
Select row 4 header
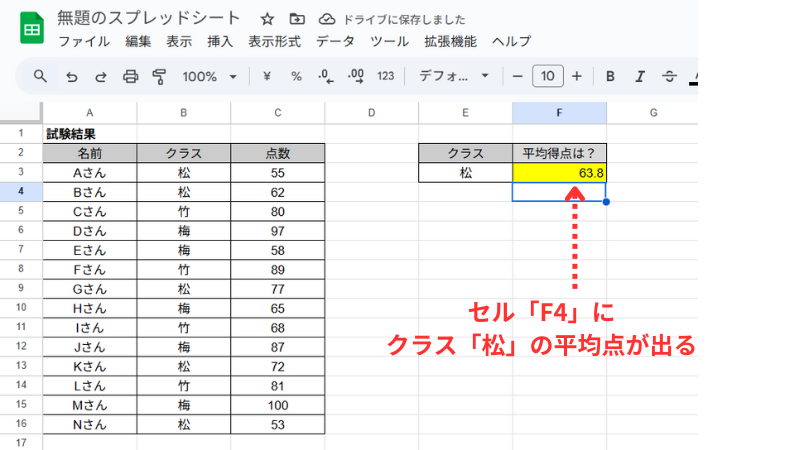[21, 191]
